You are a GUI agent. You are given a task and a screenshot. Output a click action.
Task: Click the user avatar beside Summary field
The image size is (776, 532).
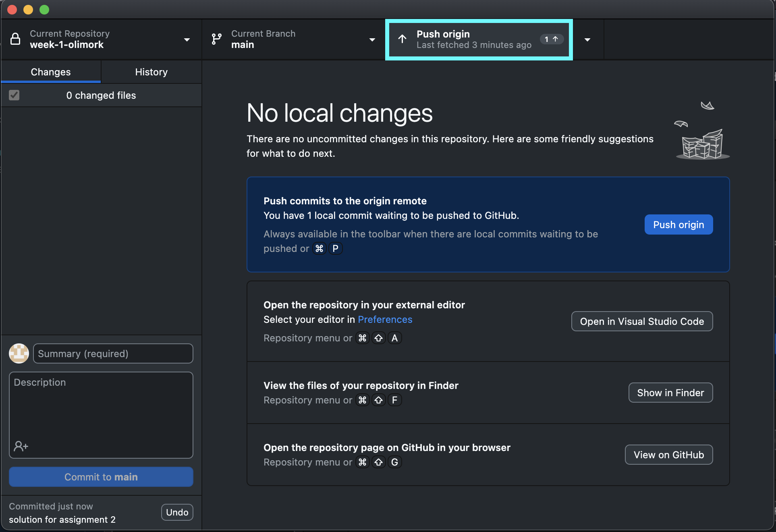tap(19, 353)
